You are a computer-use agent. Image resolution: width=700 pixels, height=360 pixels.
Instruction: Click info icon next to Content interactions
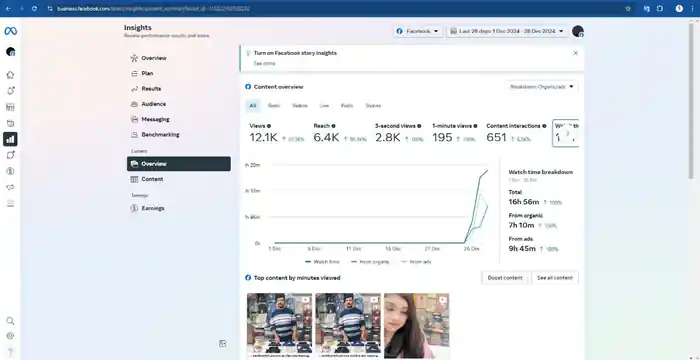pos(544,126)
